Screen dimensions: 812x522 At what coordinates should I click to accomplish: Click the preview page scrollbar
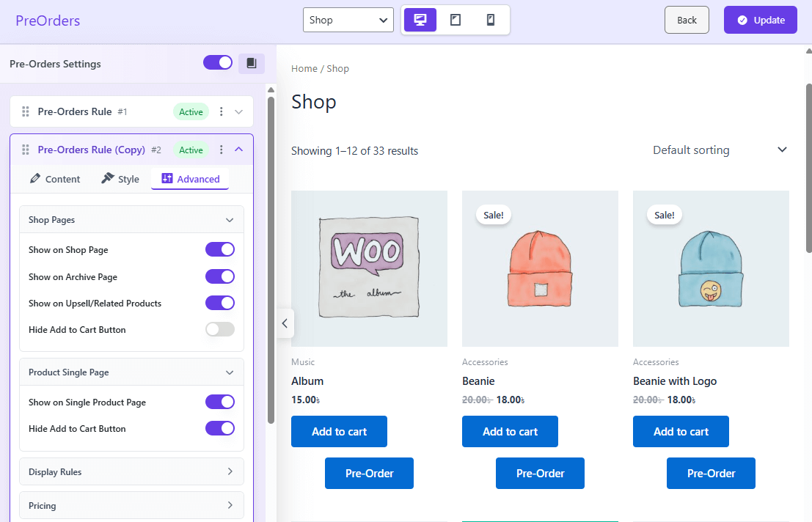809,168
